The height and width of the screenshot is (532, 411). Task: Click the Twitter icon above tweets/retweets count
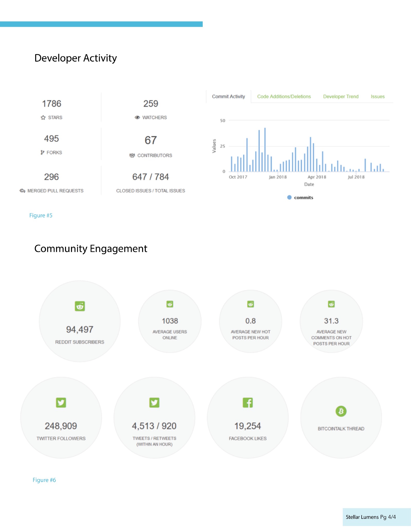pyautogui.click(x=154, y=402)
